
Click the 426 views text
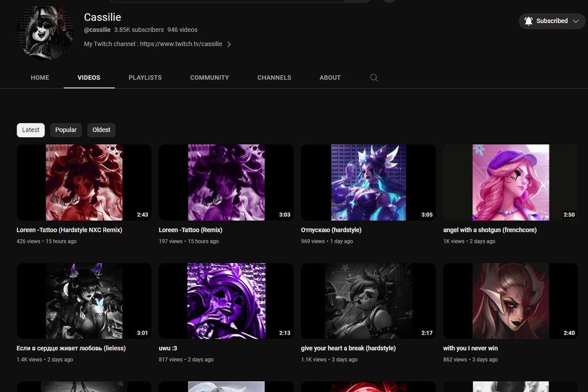28,242
